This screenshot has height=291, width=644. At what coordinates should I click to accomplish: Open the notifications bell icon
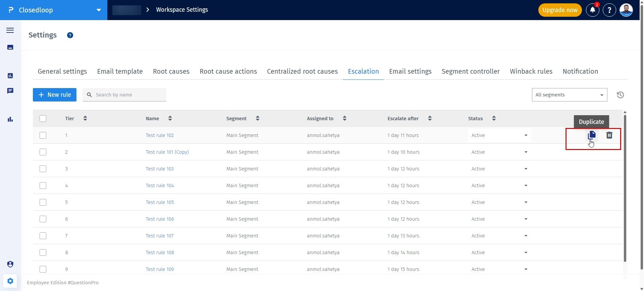(592, 10)
